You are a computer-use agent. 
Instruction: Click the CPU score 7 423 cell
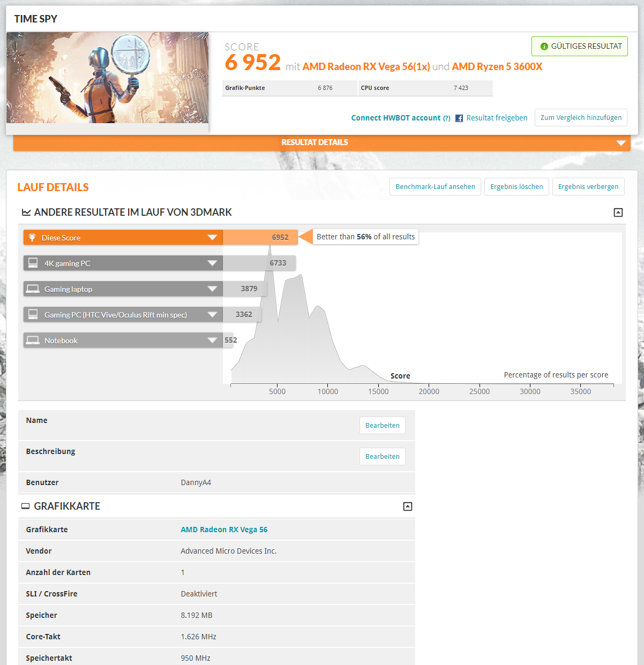tap(425, 88)
